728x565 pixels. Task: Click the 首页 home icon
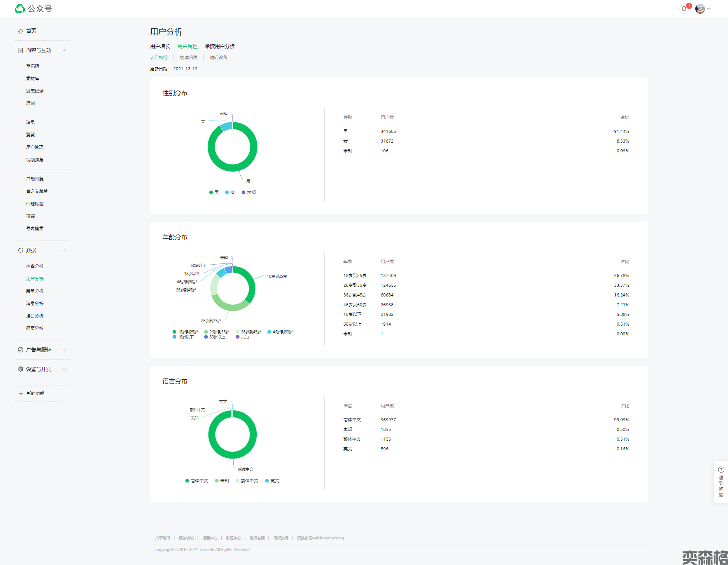(21, 31)
